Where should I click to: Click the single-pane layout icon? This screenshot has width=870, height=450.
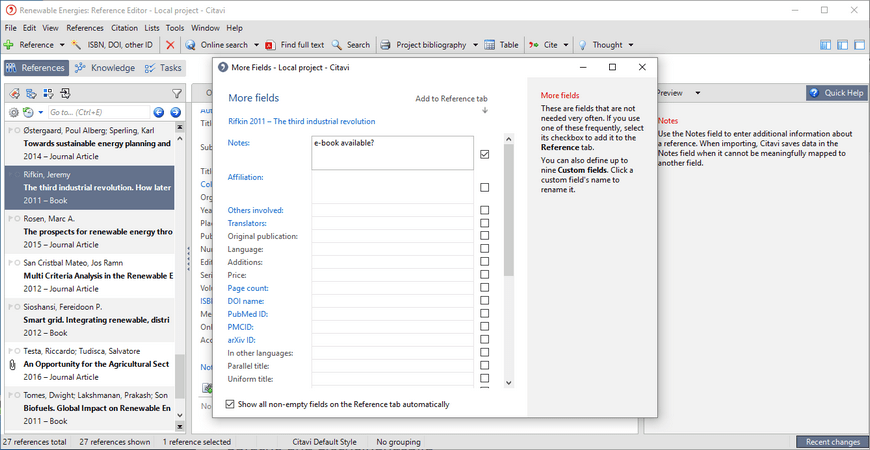coord(859,45)
